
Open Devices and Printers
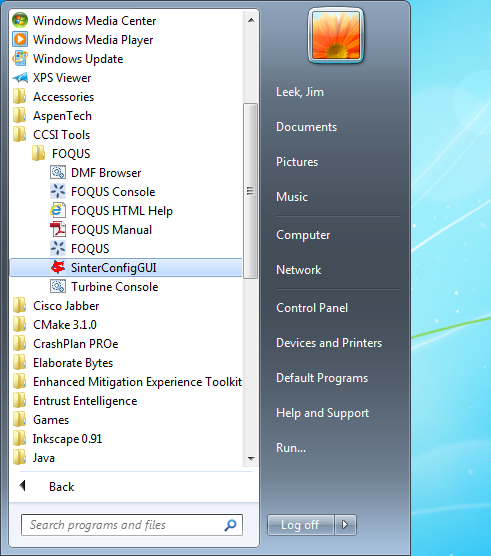pyautogui.click(x=329, y=343)
